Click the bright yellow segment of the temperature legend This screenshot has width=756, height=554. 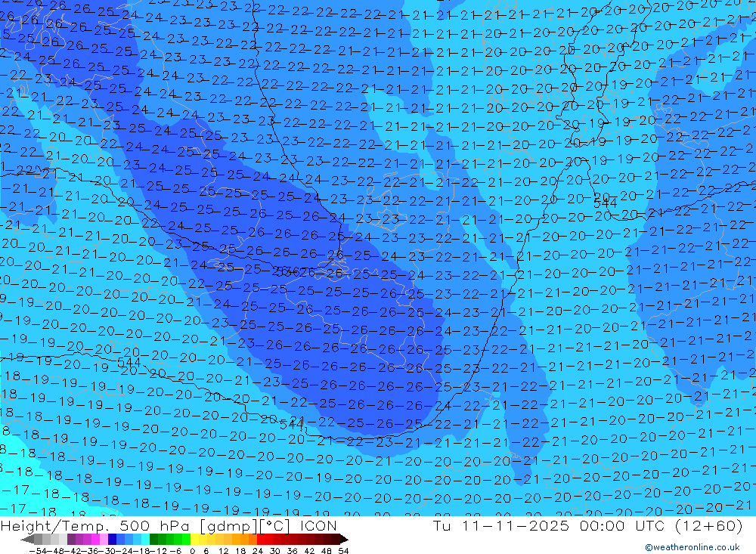(194, 540)
